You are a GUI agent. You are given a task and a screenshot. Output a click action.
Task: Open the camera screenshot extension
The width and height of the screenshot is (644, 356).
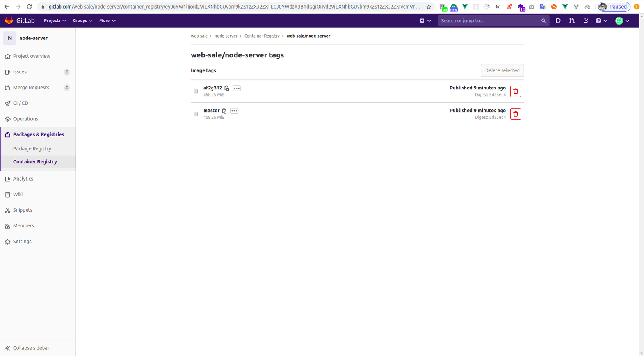532,7
